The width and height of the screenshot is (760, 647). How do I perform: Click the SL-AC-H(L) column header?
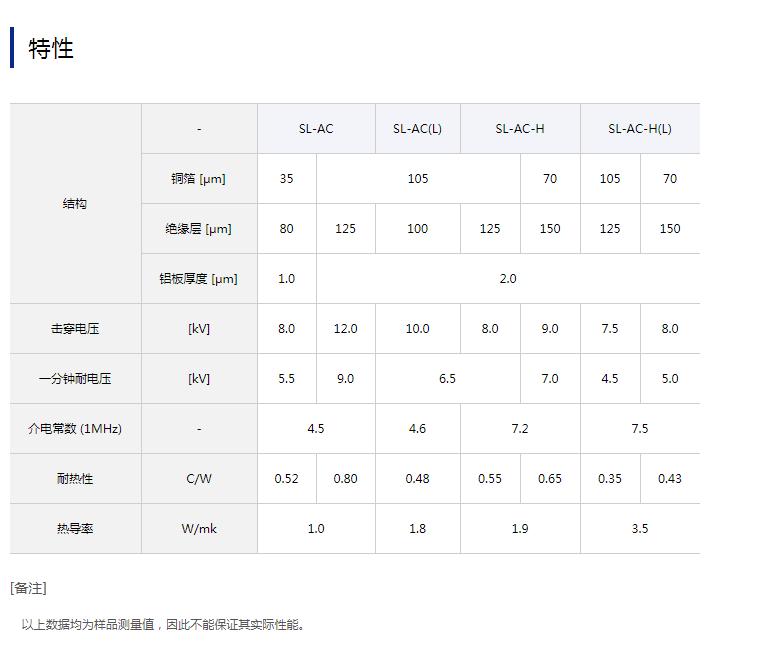[x=640, y=129]
